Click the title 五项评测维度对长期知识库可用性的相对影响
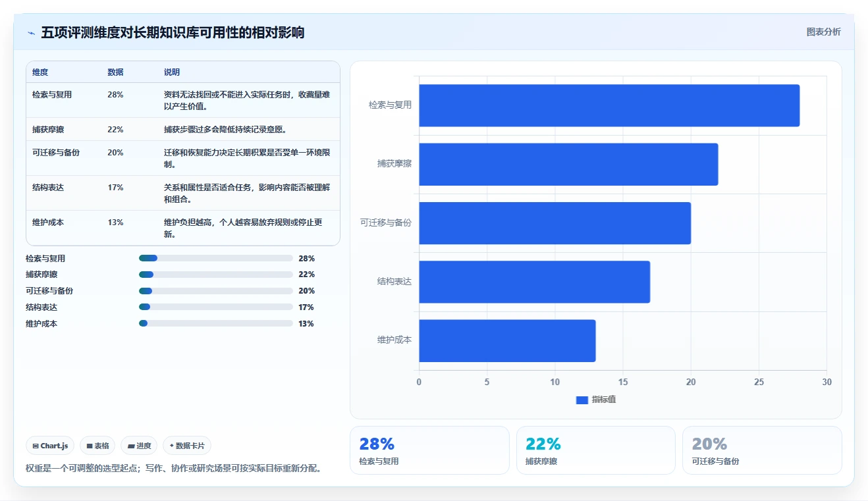 coord(173,32)
